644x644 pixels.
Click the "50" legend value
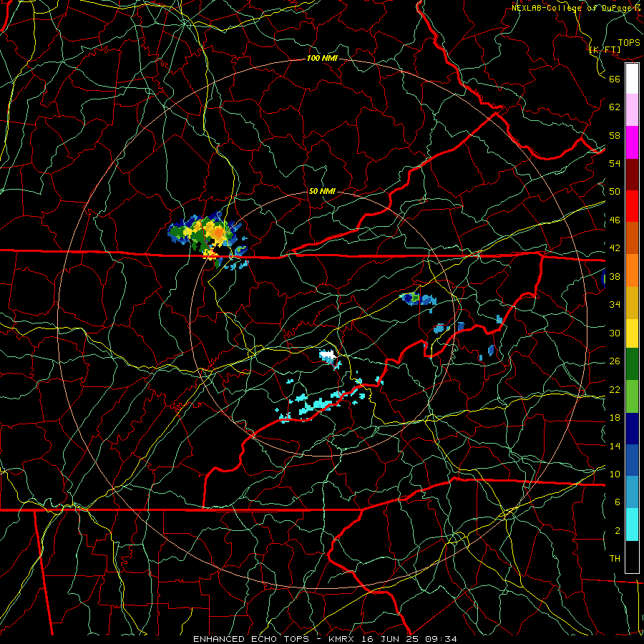[615, 192]
